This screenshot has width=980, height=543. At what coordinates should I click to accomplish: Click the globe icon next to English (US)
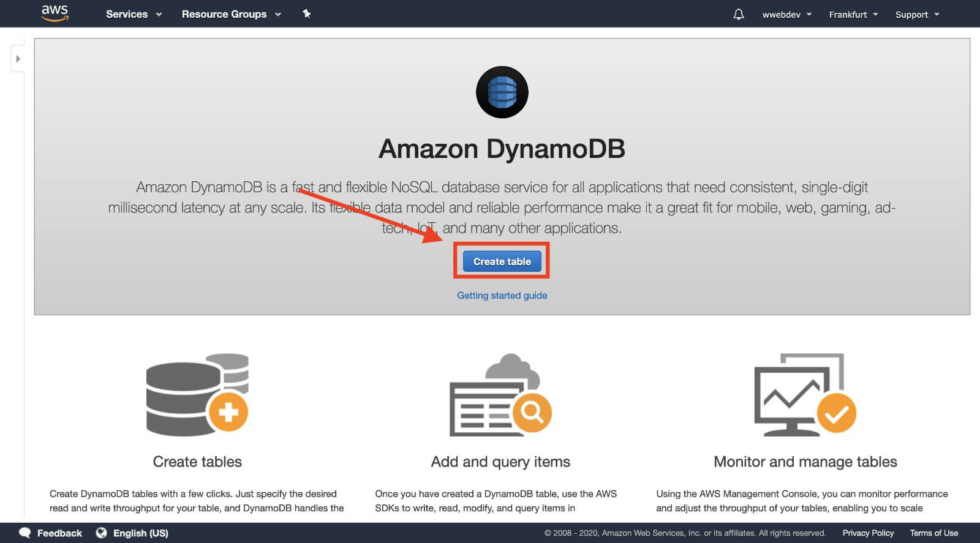(x=101, y=533)
